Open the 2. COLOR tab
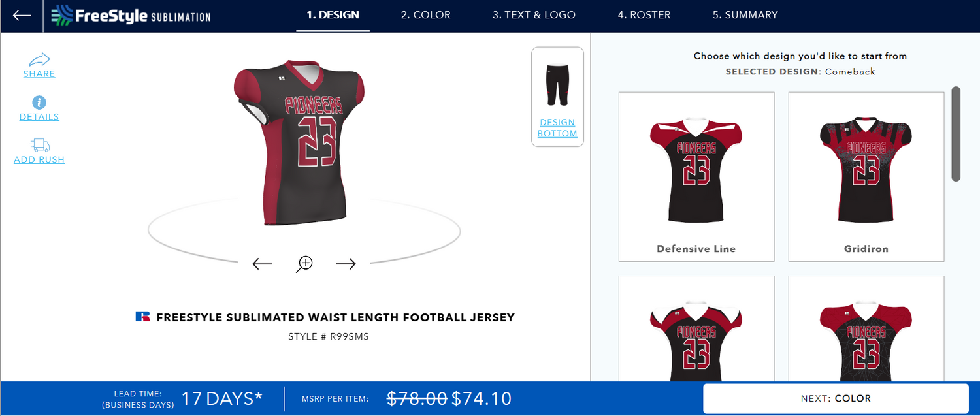 click(426, 15)
